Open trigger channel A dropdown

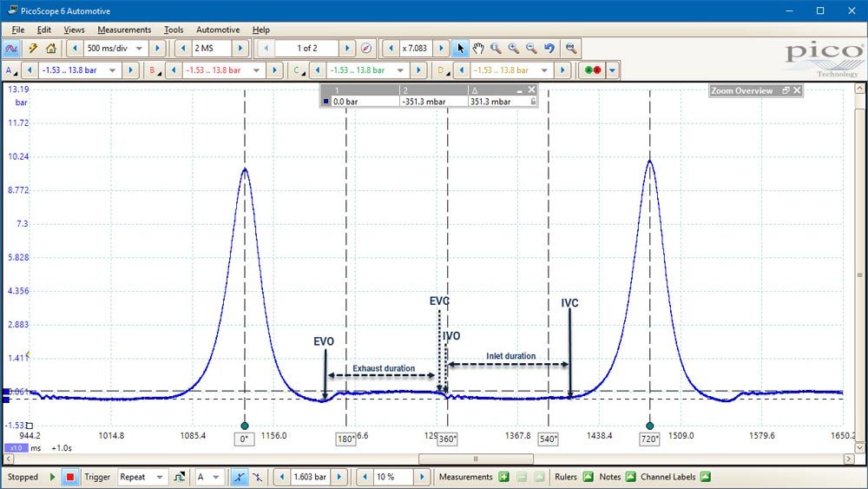pyautogui.click(x=216, y=477)
